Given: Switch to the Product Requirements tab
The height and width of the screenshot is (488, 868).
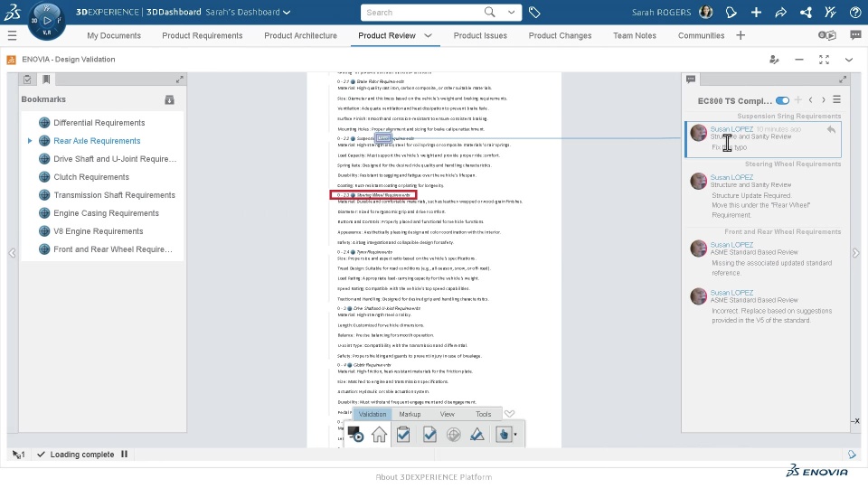Looking at the screenshot, I should [202, 35].
